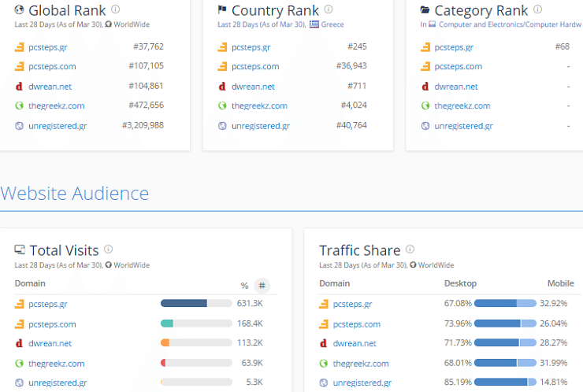Click dwrean.net favicon in Country Rank

click(x=222, y=87)
